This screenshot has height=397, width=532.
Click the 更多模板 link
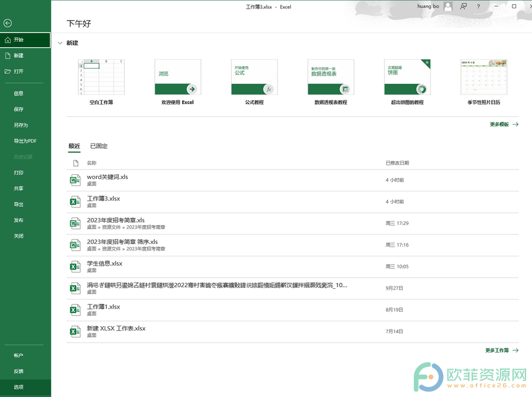(x=499, y=125)
